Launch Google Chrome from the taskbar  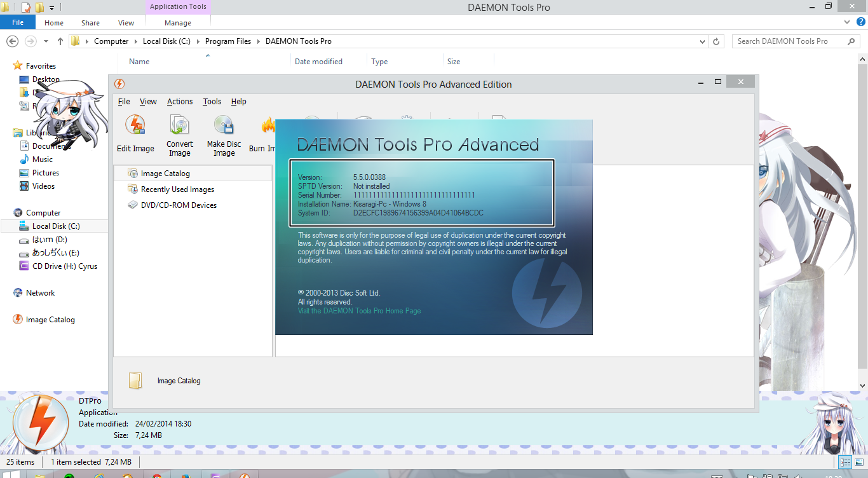[158, 475]
